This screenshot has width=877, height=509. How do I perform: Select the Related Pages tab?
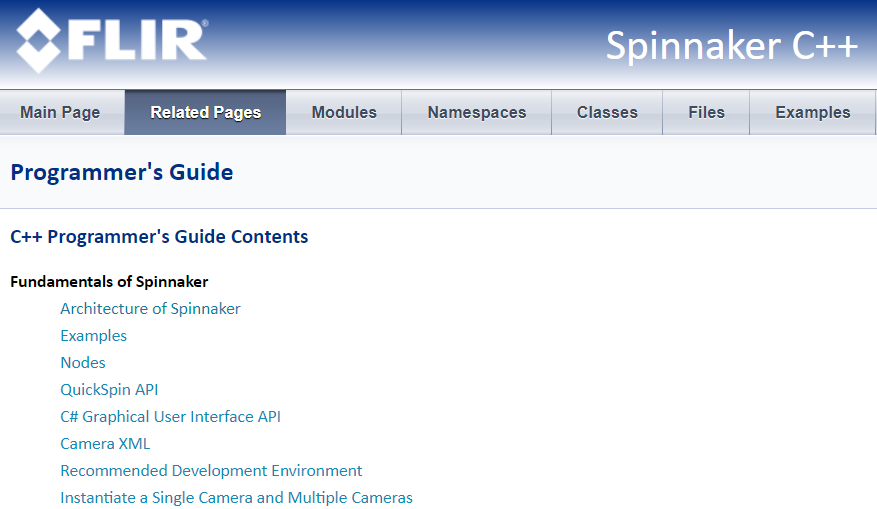pyautogui.click(x=205, y=112)
